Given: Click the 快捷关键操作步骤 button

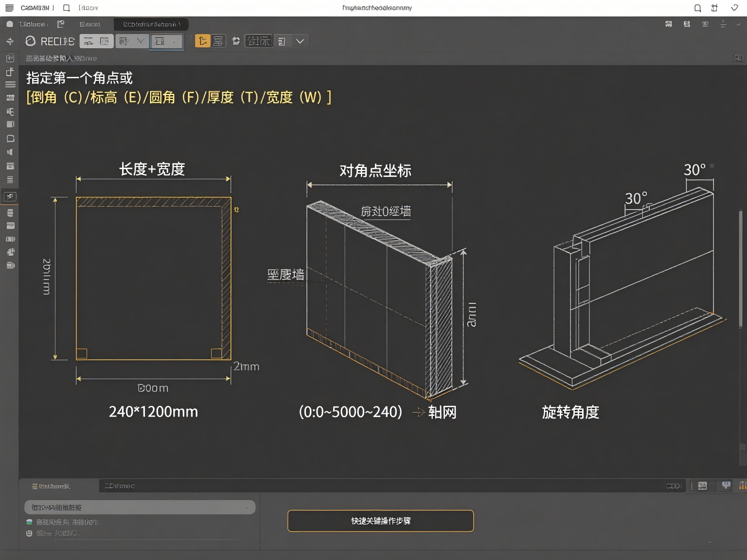Looking at the screenshot, I should pyautogui.click(x=380, y=521).
